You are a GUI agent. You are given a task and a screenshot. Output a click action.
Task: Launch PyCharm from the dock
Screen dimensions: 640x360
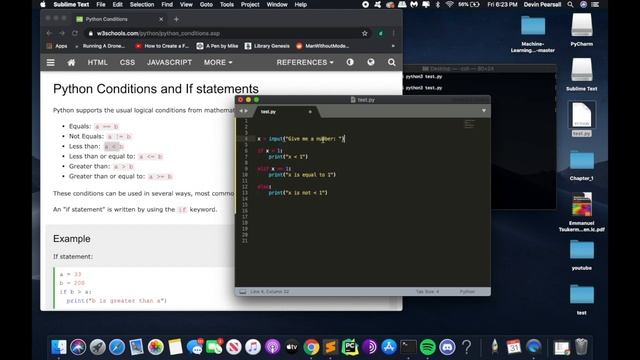click(x=350, y=347)
